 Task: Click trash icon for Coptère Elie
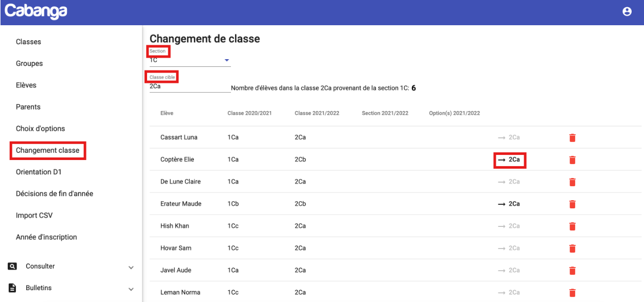(572, 160)
